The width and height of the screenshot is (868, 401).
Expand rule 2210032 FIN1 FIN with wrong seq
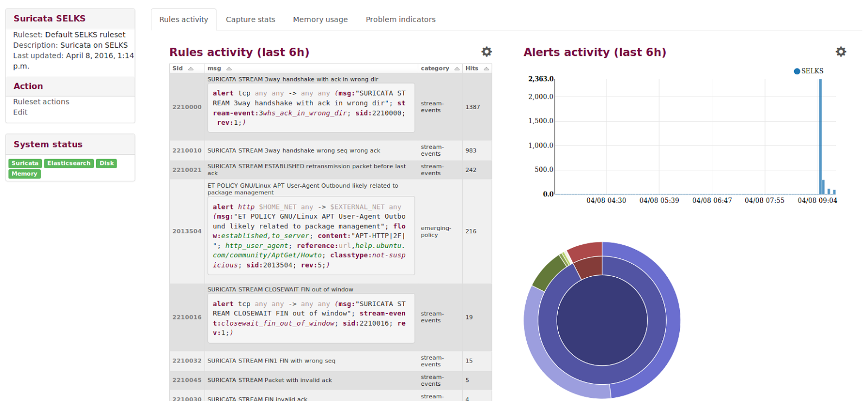(271, 361)
